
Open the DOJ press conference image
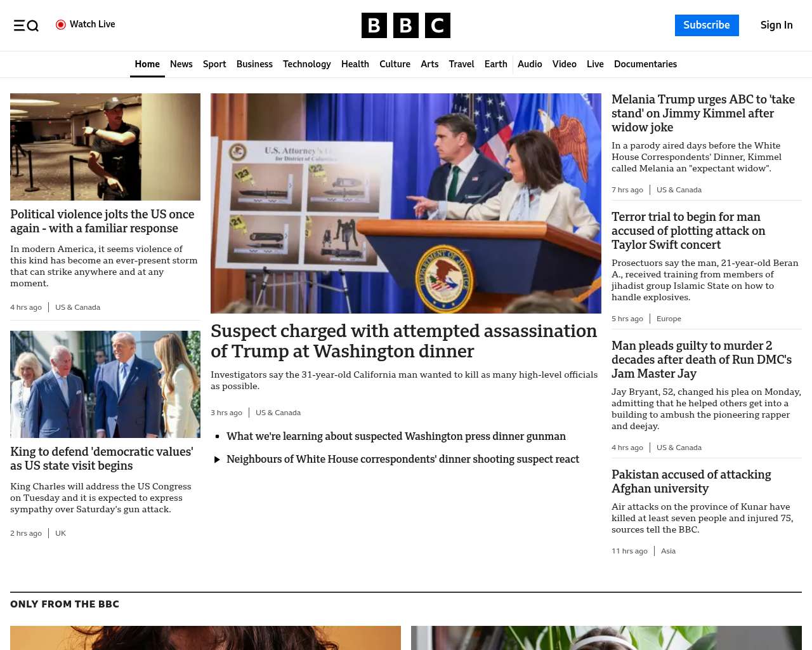pos(405,203)
